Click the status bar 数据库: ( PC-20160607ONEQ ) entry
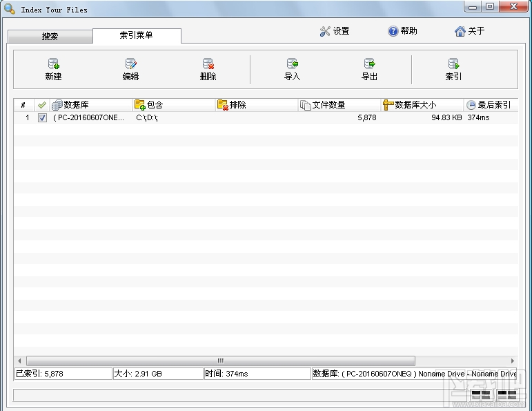 (x=414, y=374)
